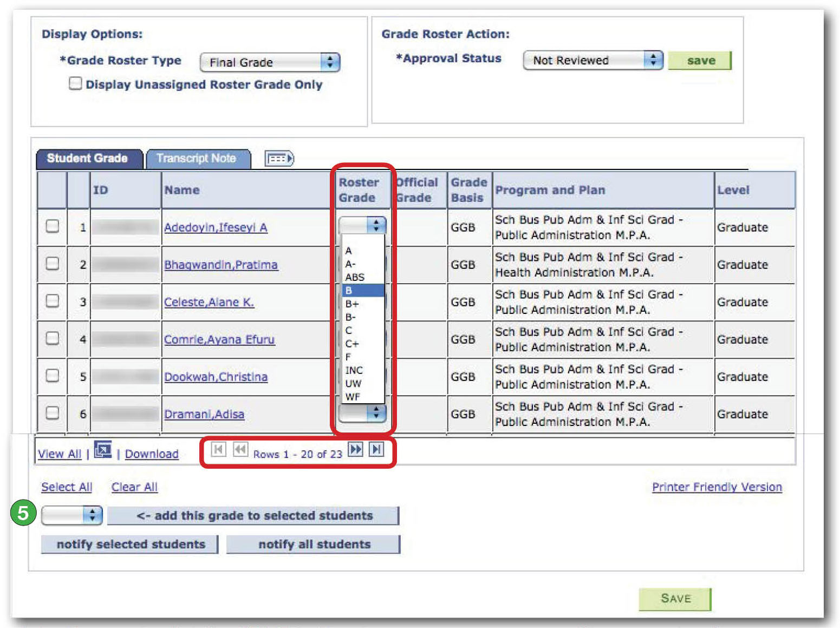Go to the previous page of rows

(x=239, y=450)
